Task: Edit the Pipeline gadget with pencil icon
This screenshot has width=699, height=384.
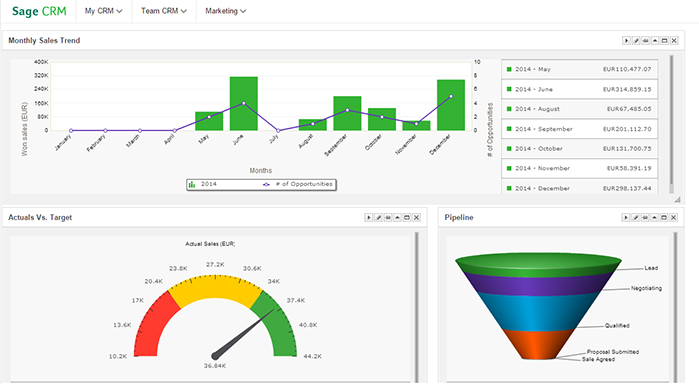Action: (636, 218)
